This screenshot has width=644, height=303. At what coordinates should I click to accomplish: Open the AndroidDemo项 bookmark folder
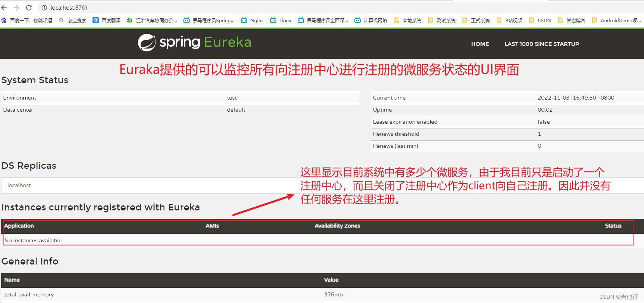[617, 20]
